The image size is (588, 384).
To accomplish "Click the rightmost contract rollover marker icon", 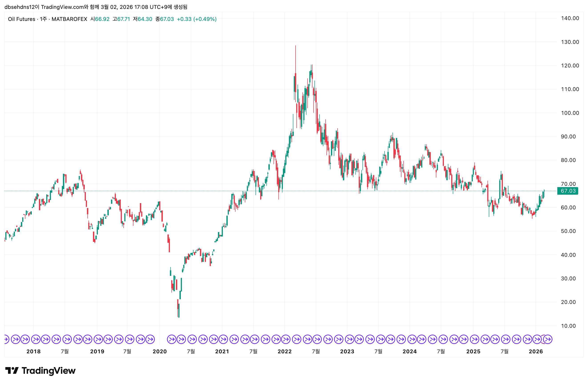I will 548,339.
